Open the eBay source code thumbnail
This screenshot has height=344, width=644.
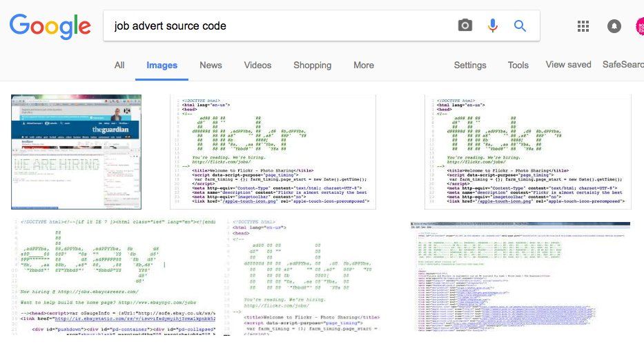pos(110,276)
